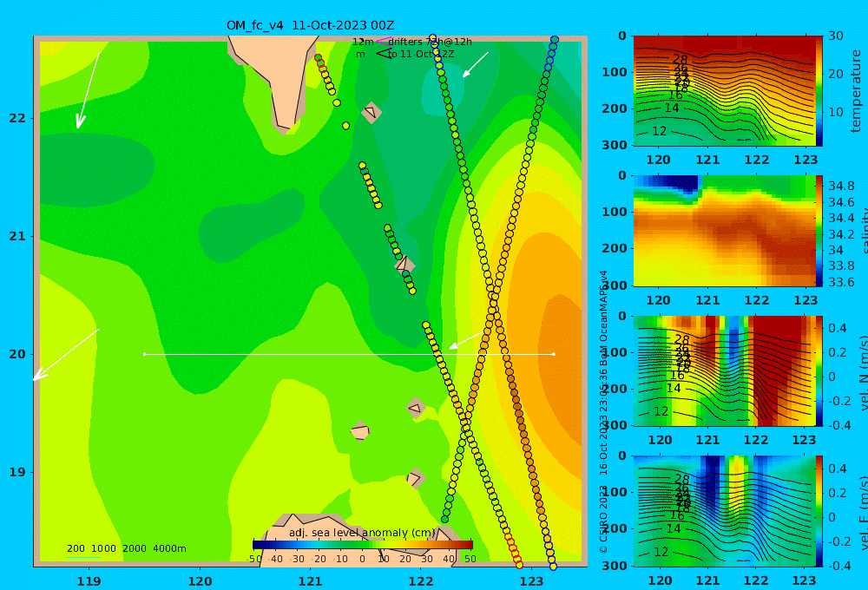Click the depth label 300 on salinity panel
The width and height of the screenshot is (868, 590).
(x=615, y=285)
